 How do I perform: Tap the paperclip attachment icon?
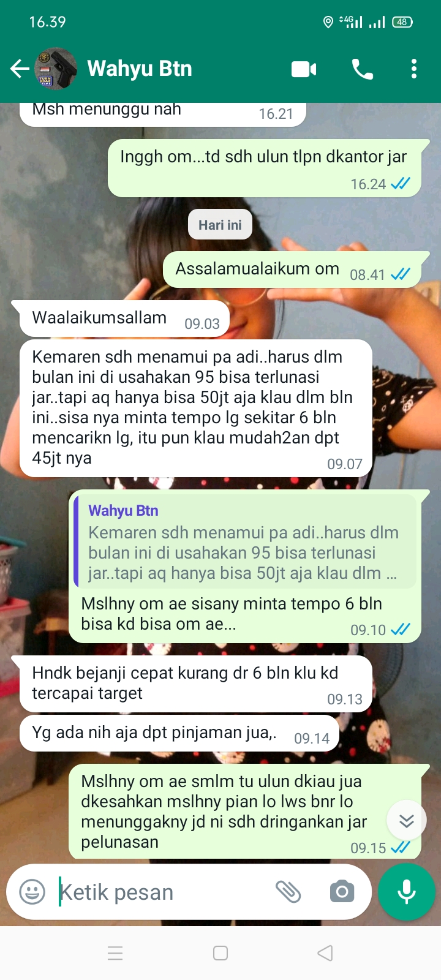288,892
